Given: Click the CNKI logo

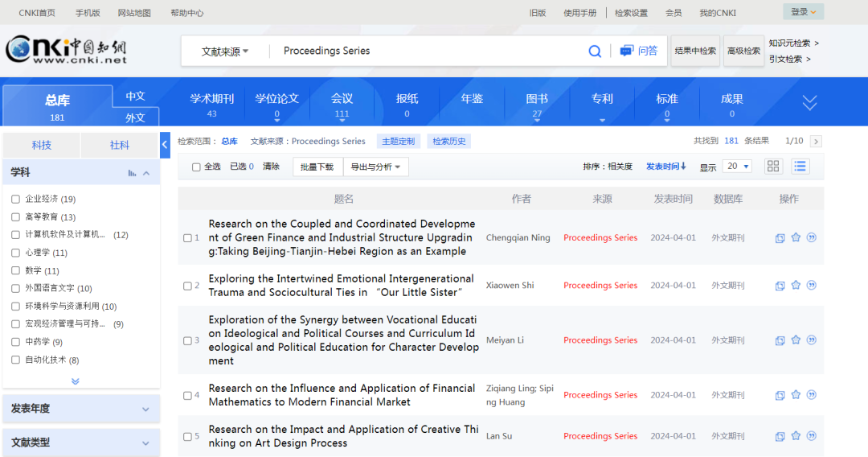Looking at the screenshot, I should tap(67, 50).
